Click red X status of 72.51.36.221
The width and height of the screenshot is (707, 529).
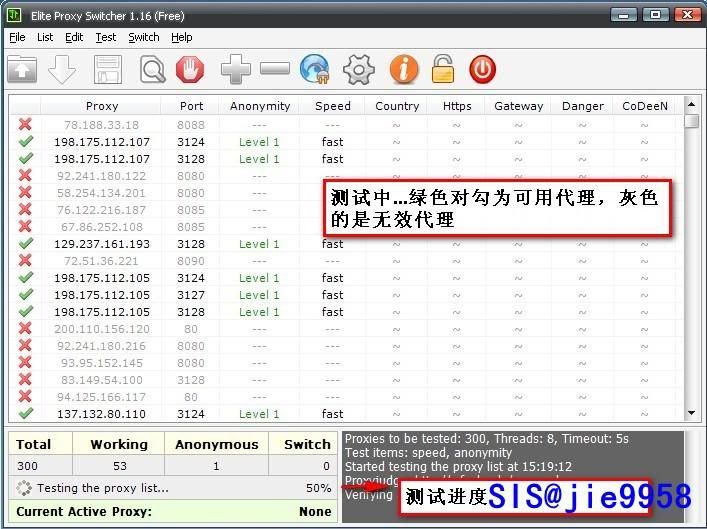[x=25, y=260]
